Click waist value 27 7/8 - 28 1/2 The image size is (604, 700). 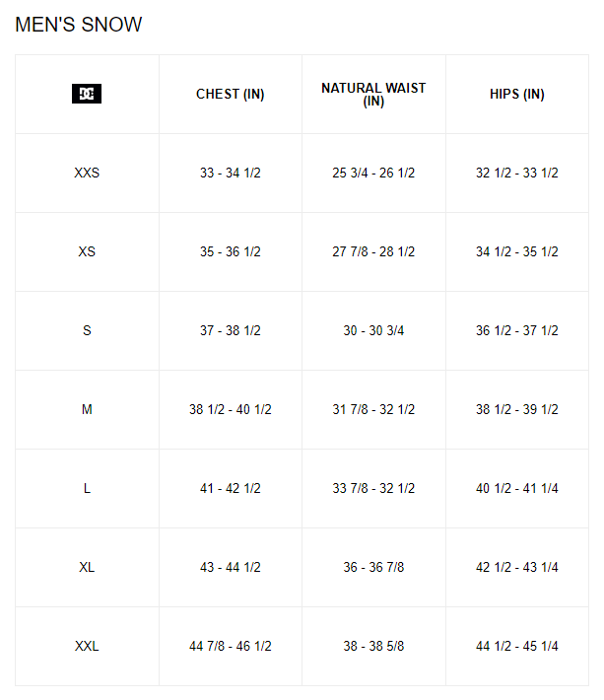click(x=373, y=251)
